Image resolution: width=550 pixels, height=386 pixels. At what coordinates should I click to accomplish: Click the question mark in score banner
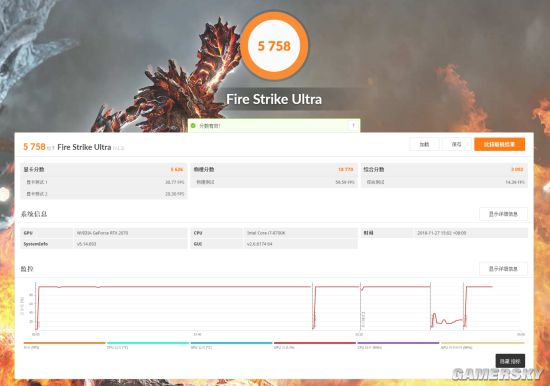[353, 126]
